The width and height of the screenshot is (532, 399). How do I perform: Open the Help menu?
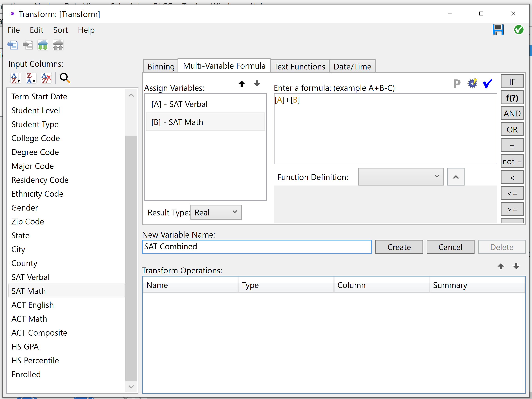tap(86, 30)
